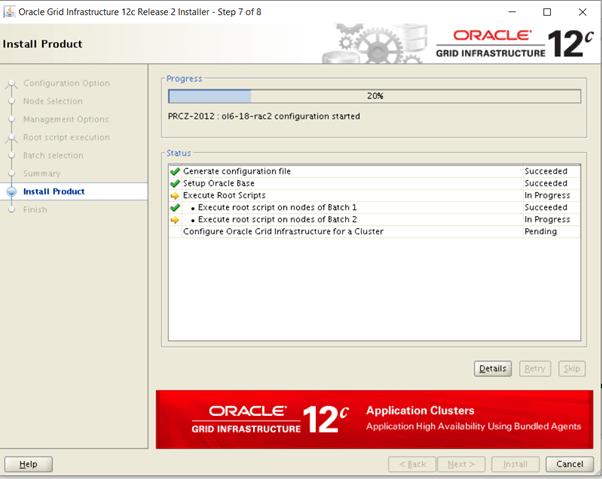The width and height of the screenshot is (602, 479).
Task: Select the Root script execution step
Action: point(66,137)
